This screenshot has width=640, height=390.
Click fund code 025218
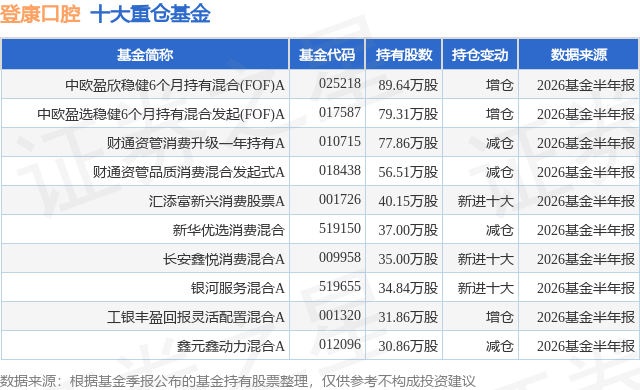(340, 84)
